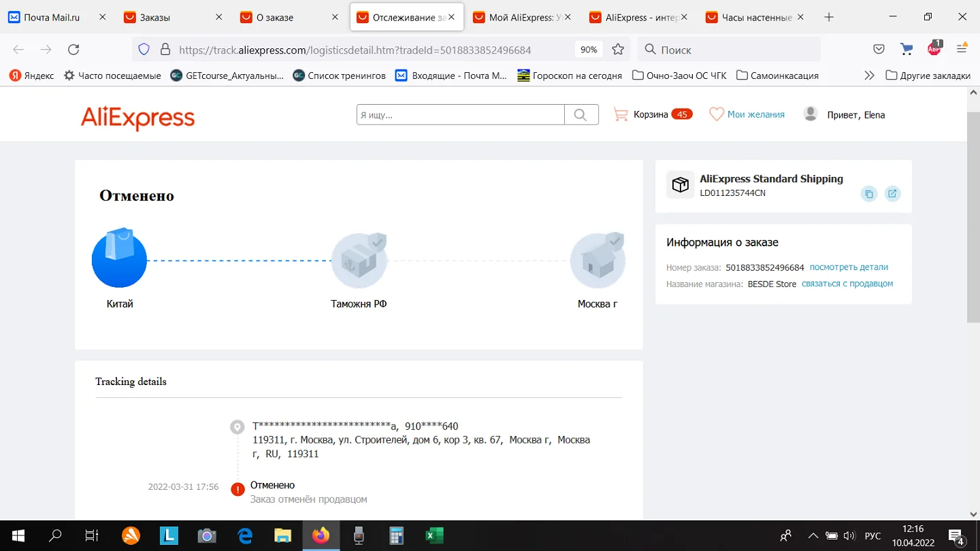Click the user avatar icon near Привет, Elena
980x551 pixels.
811,114
